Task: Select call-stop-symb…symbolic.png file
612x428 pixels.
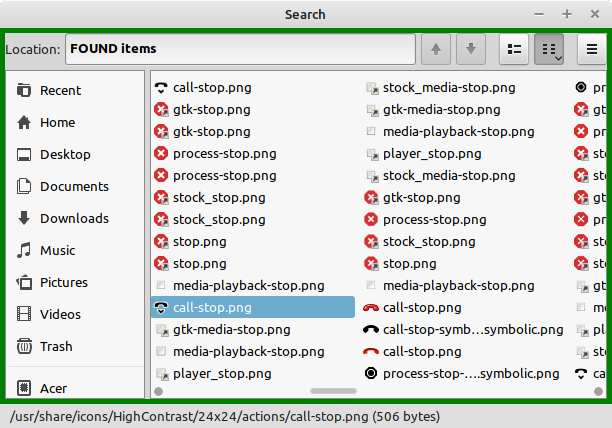Action: click(463, 330)
